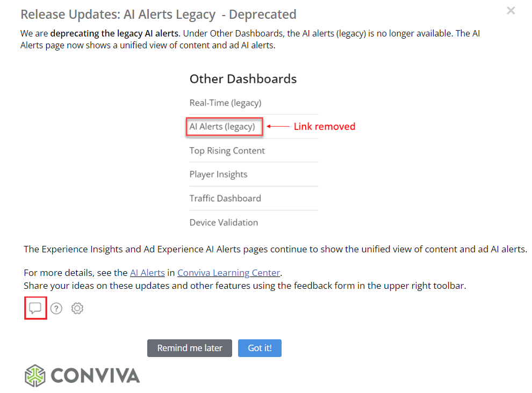Choose Player Insights from the list

(x=218, y=174)
